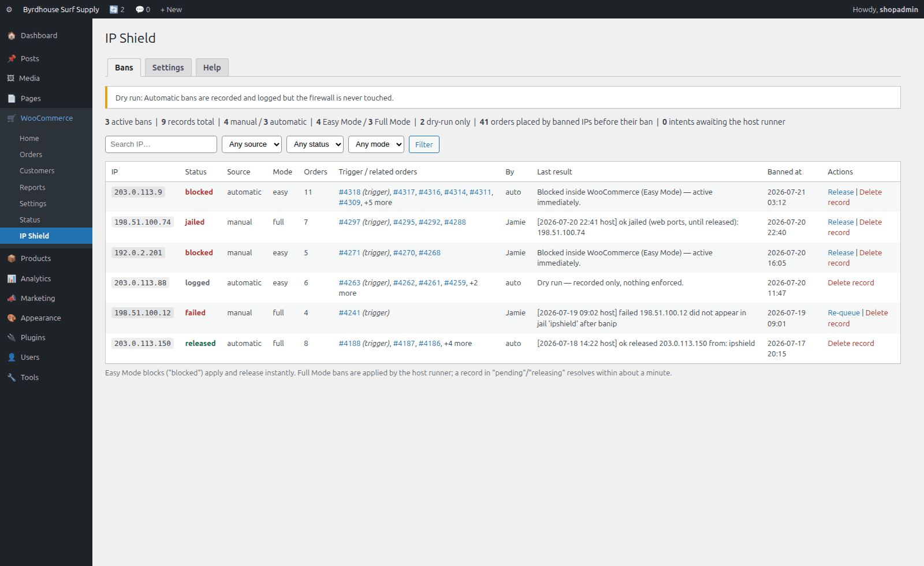Image resolution: width=924 pixels, height=566 pixels.
Task: Delete the record for 203.0.113.9
Action: [x=855, y=198]
